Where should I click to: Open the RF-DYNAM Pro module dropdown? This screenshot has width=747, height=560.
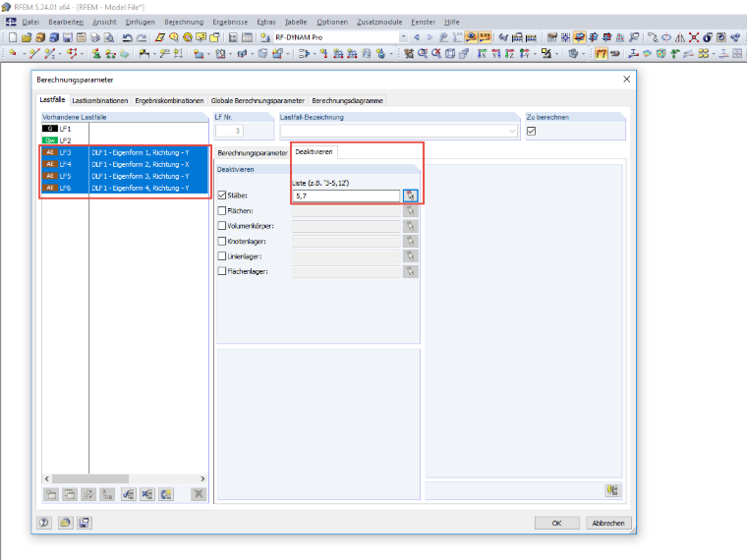pyautogui.click(x=404, y=37)
